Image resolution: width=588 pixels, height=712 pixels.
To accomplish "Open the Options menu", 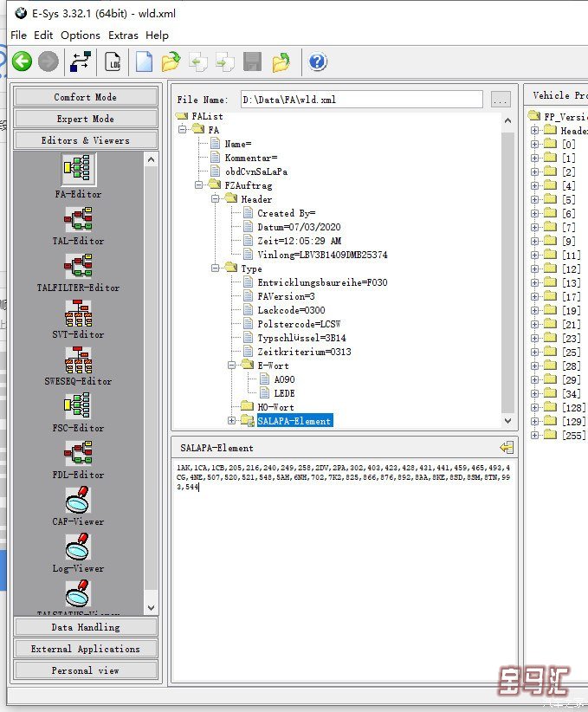I will (81, 36).
